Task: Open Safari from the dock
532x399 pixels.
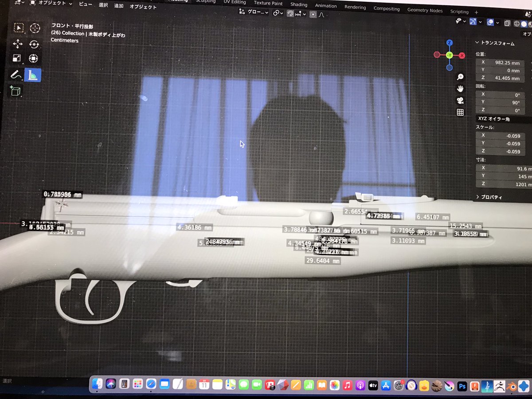Action: click(151, 384)
